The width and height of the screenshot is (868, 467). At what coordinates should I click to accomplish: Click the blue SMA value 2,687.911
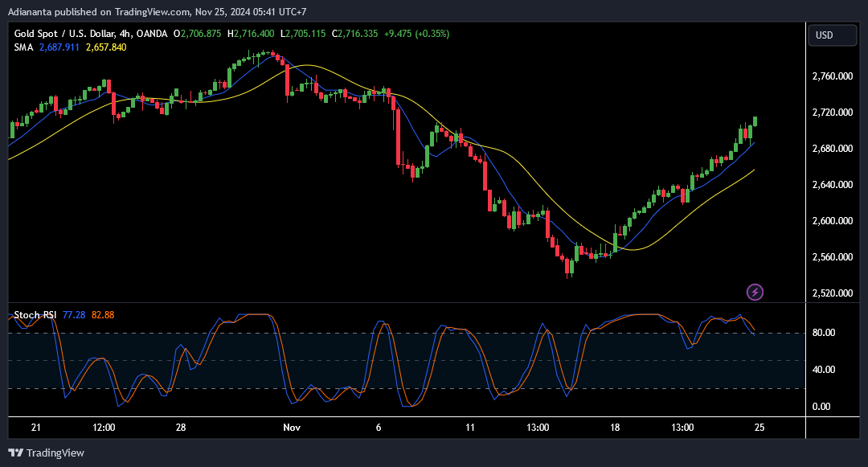[59, 47]
